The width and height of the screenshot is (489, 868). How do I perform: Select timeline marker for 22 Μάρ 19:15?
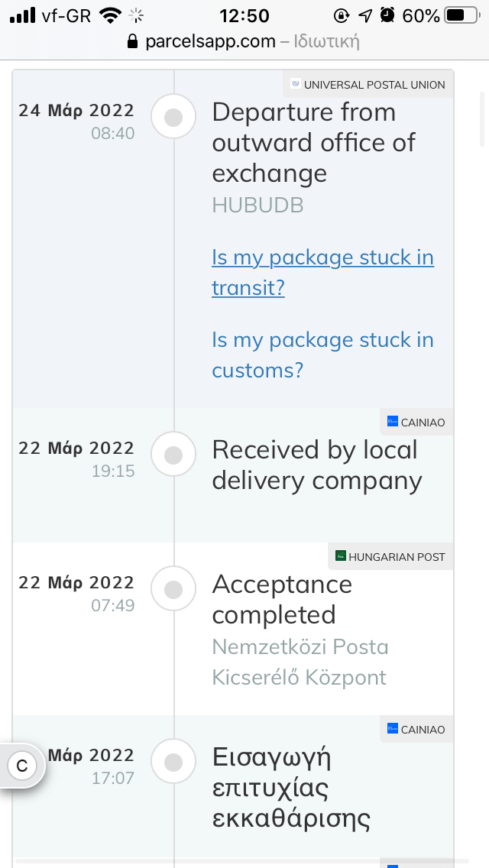174,455
